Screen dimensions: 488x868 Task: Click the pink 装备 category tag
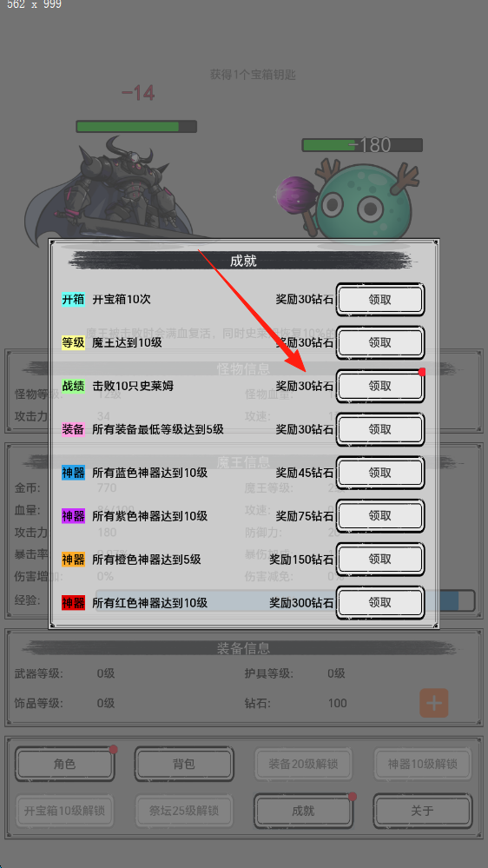coord(73,429)
